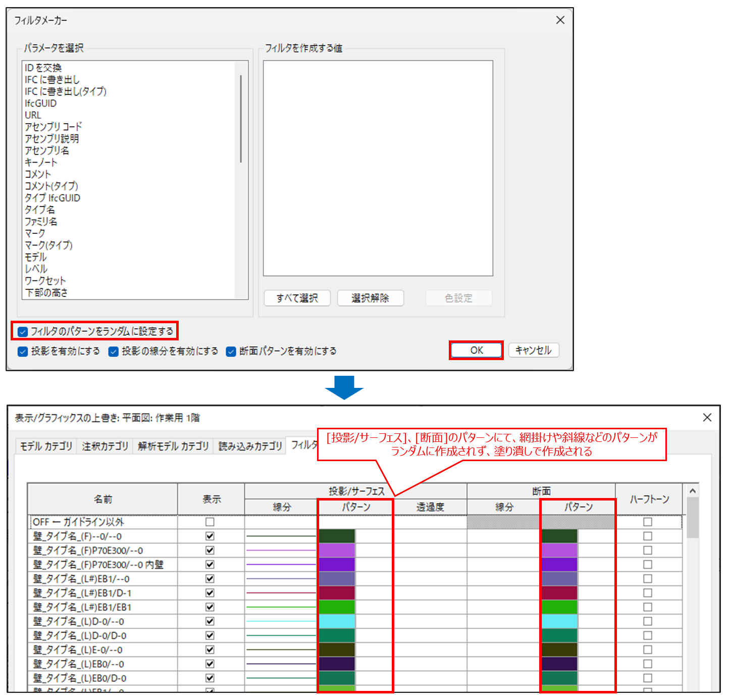Viewport: 729px width, 700px height.
Task: Toggle visibility checkbox for OFF ー ガイドライン以外
Action: coord(210,522)
